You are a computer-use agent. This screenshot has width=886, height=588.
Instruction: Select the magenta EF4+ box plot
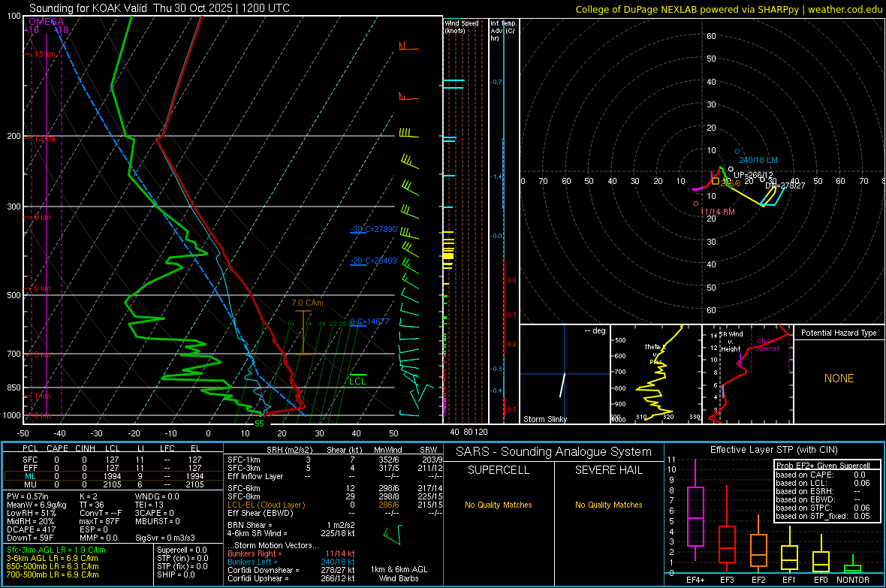(x=695, y=511)
